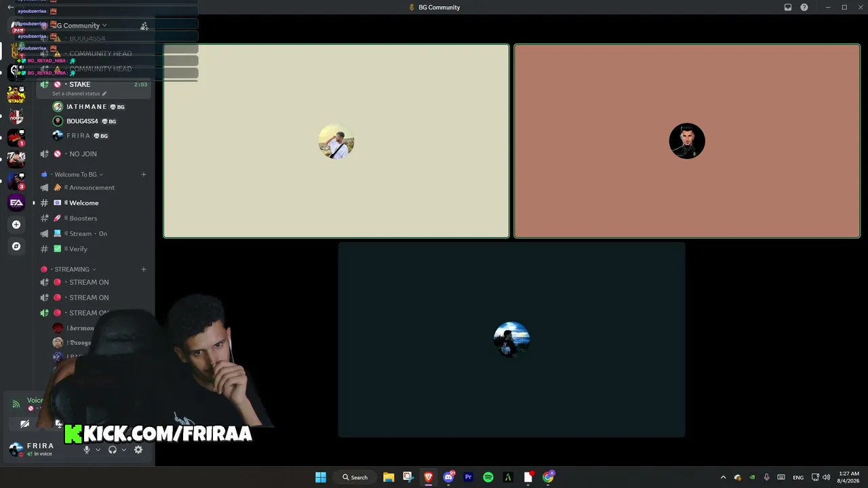Image resolution: width=868 pixels, height=488 pixels.
Task: Open the Boosters text channel
Action: coord(94,218)
